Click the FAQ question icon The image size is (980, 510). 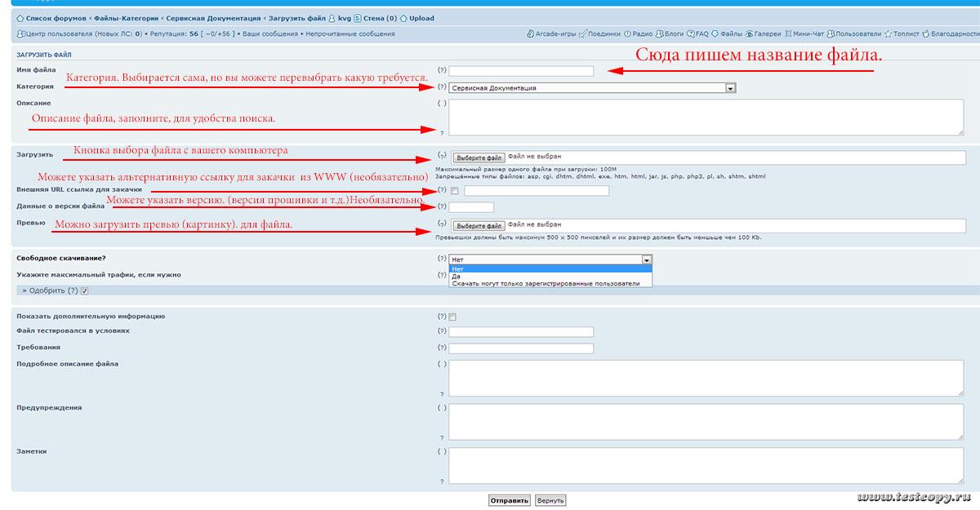point(690,34)
